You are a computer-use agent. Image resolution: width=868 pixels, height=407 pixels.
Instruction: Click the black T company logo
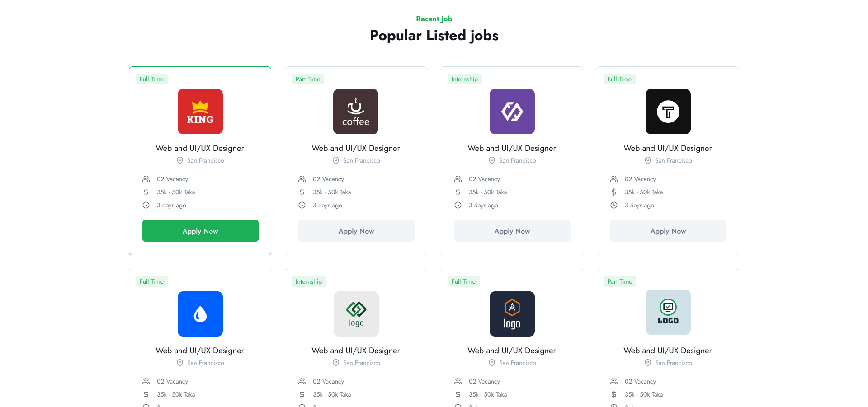pyautogui.click(x=668, y=112)
